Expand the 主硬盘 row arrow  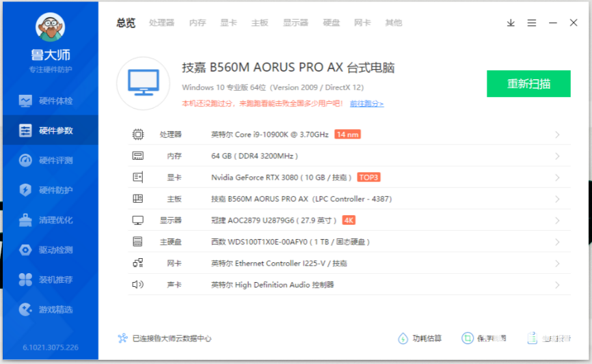(x=557, y=242)
